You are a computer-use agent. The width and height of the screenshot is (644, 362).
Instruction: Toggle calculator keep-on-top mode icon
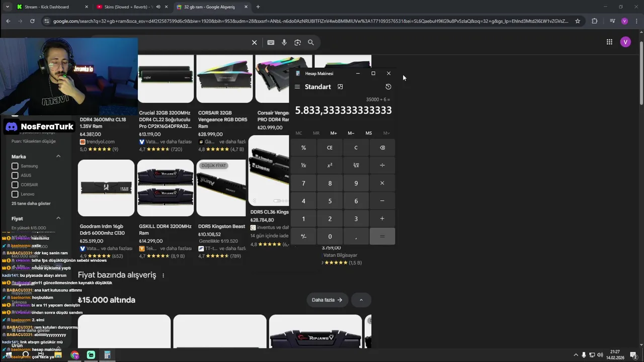(340, 87)
